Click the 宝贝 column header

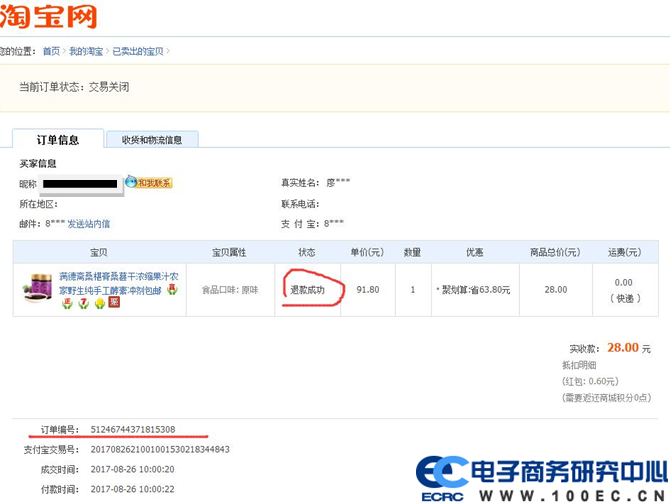(99, 252)
